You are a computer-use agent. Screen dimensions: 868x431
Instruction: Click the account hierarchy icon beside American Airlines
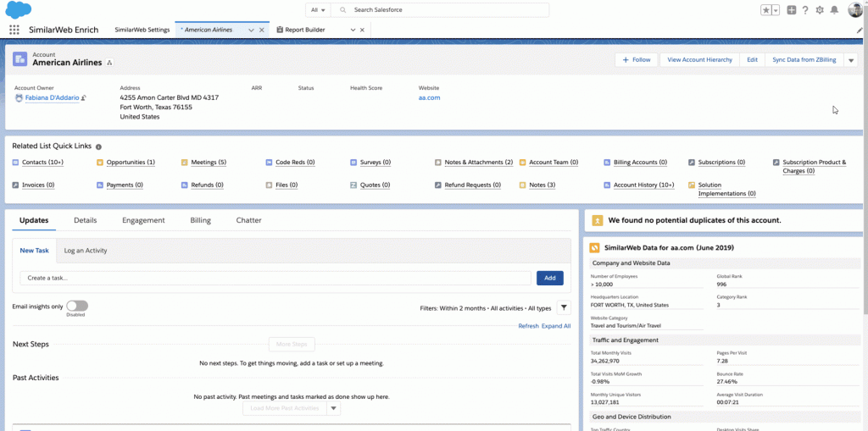tap(109, 64)
